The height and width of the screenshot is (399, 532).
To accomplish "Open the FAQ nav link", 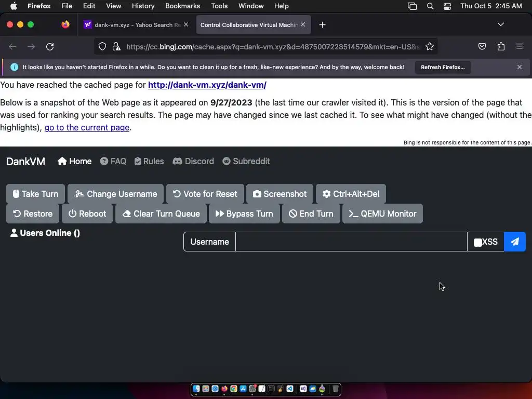I will point(113,161).
